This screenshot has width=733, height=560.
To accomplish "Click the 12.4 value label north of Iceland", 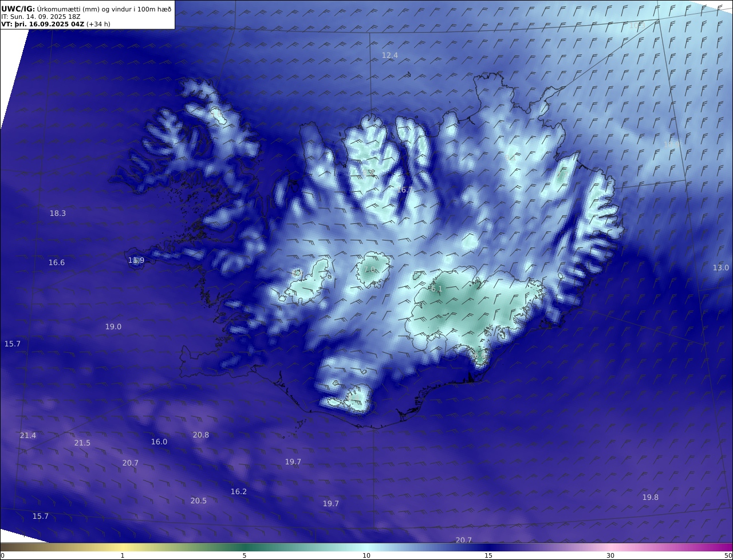I will pyautogui.click(x=390, y=56).
